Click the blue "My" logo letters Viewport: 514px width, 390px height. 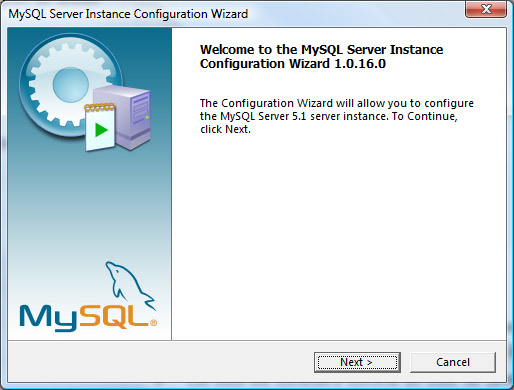pos(48,319)
